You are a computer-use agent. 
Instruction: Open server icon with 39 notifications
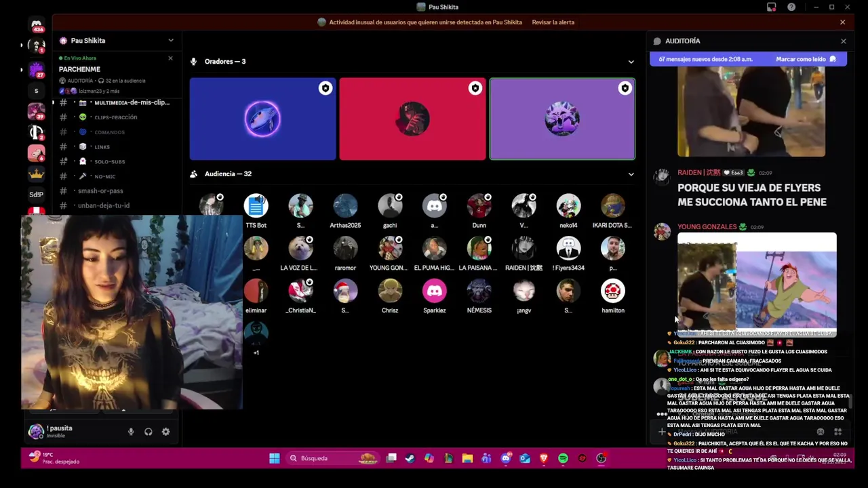(37, 112)
